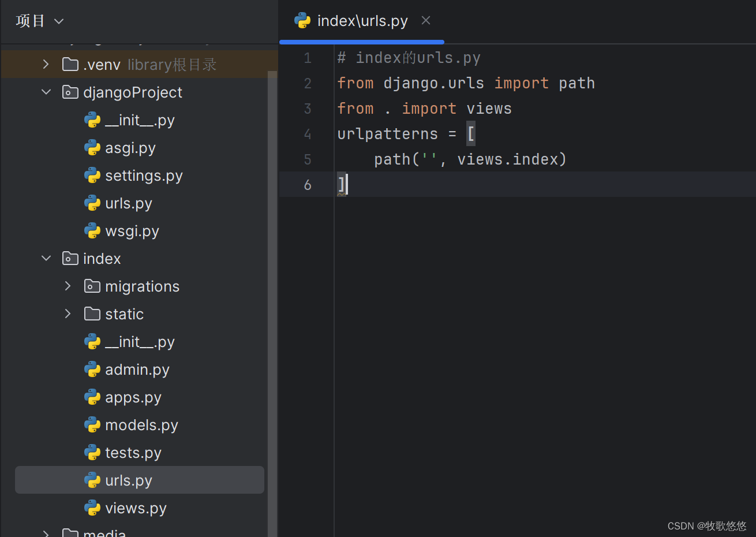Image resolution: width=756 pixels, height=537 pixels.
Task: Select the static folder label
Action: [x=124, y=314]
